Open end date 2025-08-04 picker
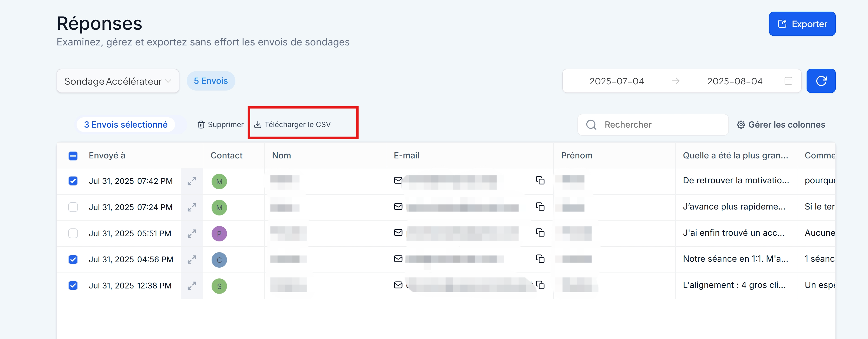Screen dimensions: 868x339 [734, 81]
